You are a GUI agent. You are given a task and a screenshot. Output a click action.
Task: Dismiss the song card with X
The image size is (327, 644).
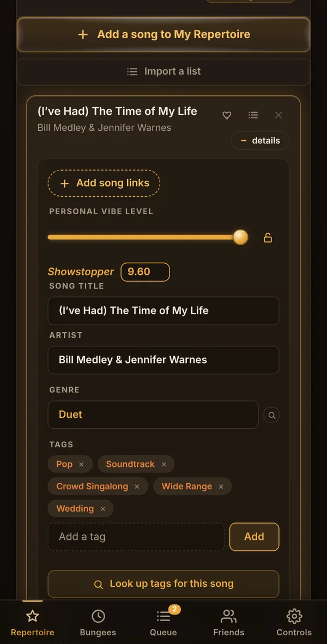click(278, 116)
